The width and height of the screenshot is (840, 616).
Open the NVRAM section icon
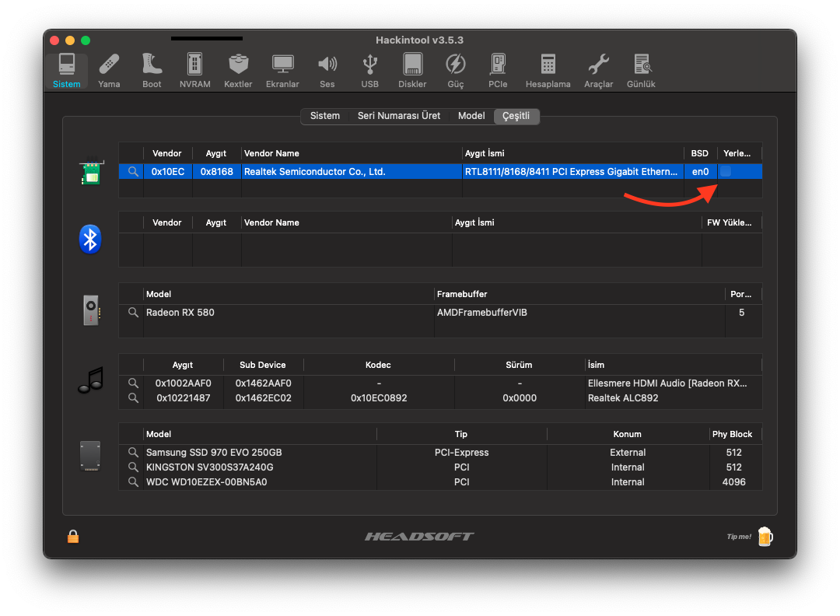pyautogui.click(x=194, y=70)
